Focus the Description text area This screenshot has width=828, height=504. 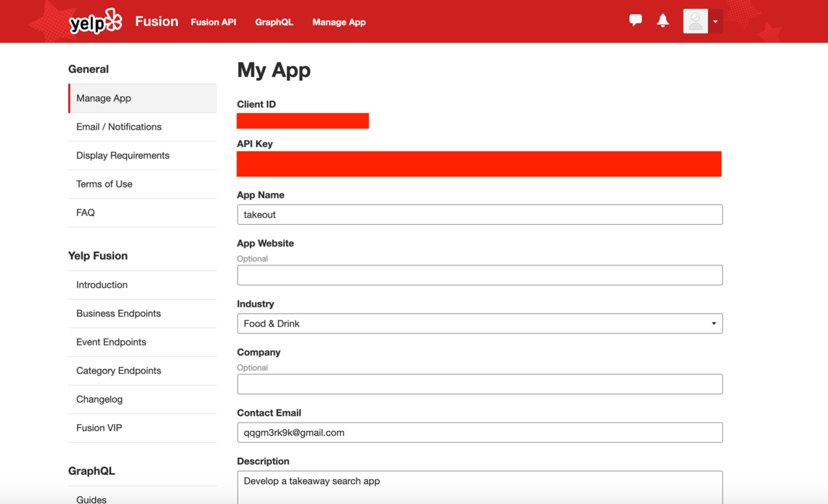click(x=480, y=487)
